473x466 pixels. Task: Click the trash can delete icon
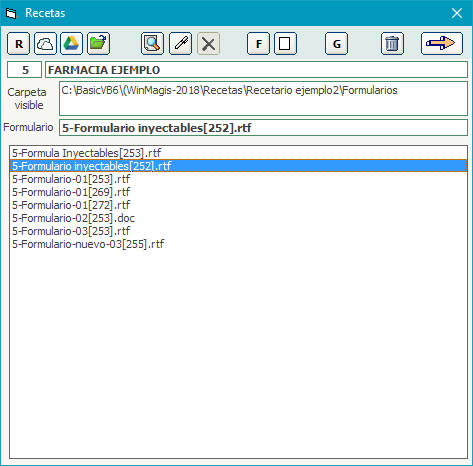pos(392,44)
